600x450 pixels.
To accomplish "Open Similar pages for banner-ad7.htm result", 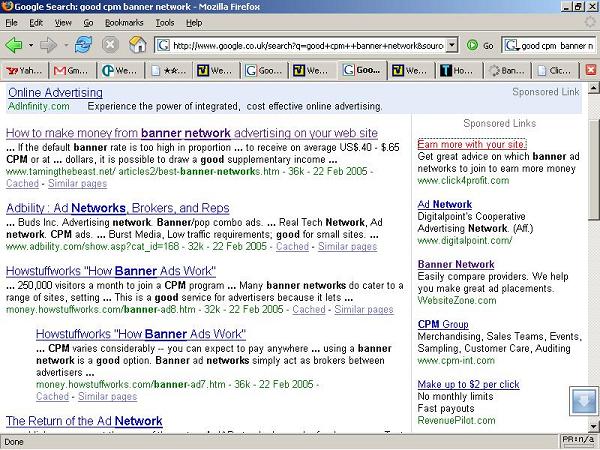I will pyautogui.click(x=108, y=396).
